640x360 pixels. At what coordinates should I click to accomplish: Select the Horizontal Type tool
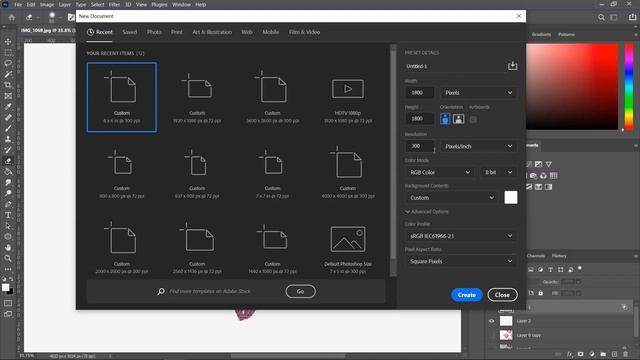click(8, 215)
